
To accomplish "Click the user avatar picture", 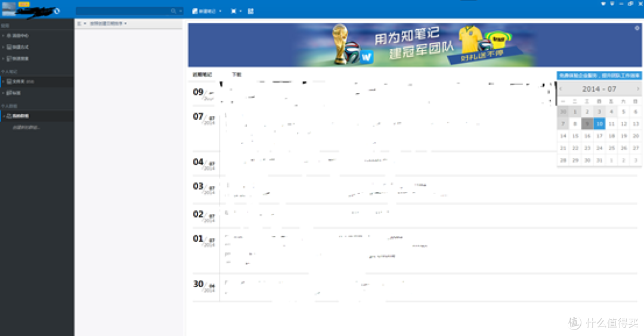I will [x=9, y=8].
